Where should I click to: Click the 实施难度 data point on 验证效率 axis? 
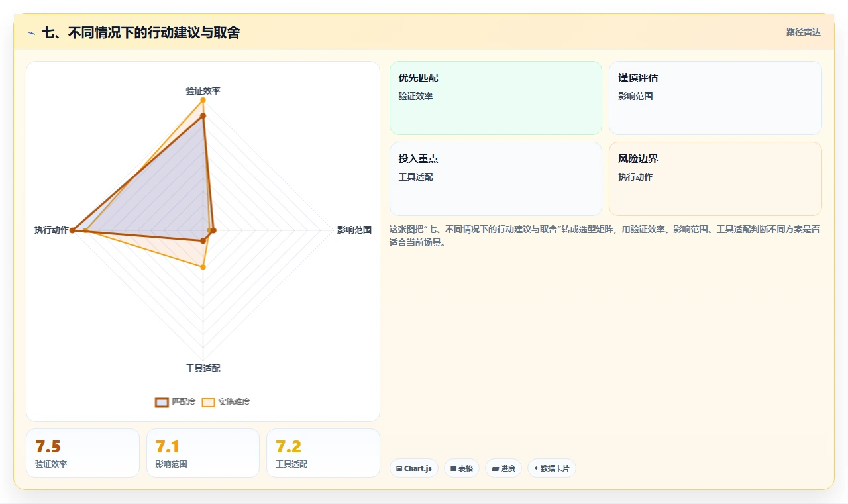(203, 100)
